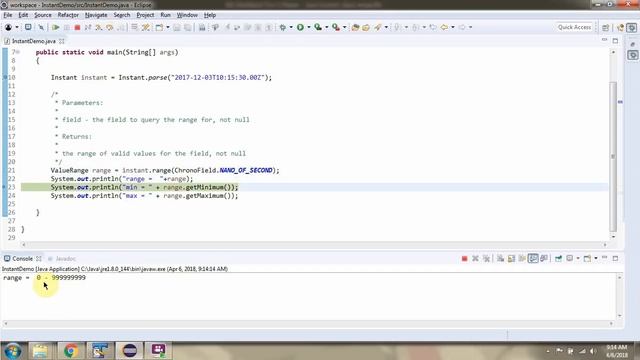Viewport: 640px width, 360px height.
Task: Open the Help menu
Action: pyautogui.click(x=210, y=15)
